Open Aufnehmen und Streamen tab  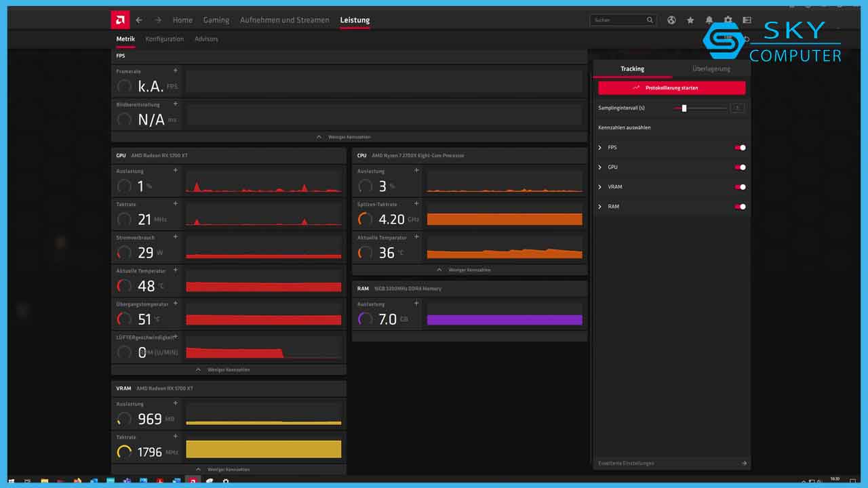285,20
